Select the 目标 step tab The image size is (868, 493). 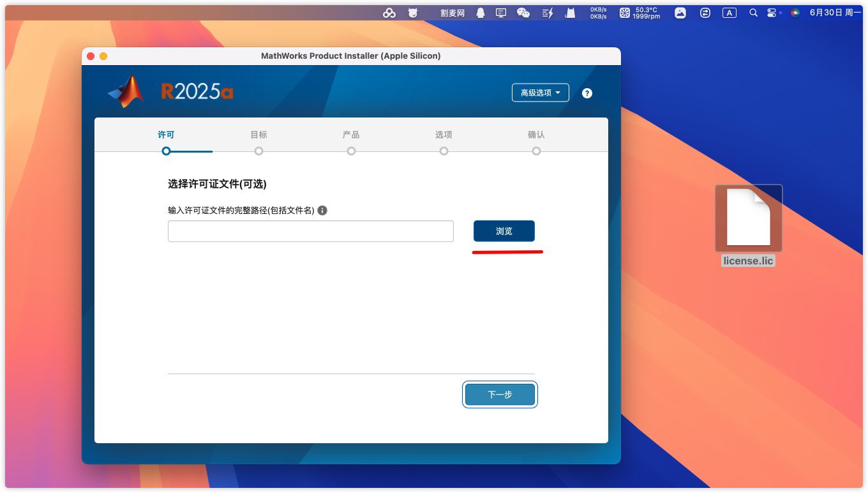click(258, 135)
